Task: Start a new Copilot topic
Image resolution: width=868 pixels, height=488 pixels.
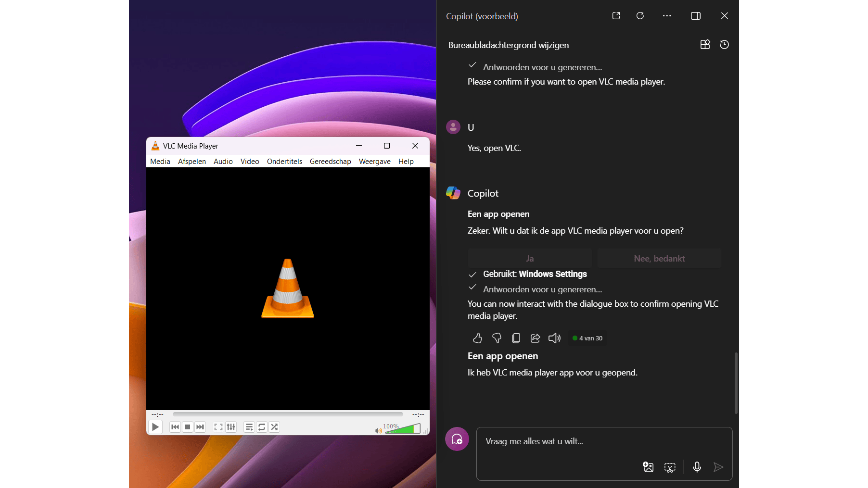Action: [457, 439]
